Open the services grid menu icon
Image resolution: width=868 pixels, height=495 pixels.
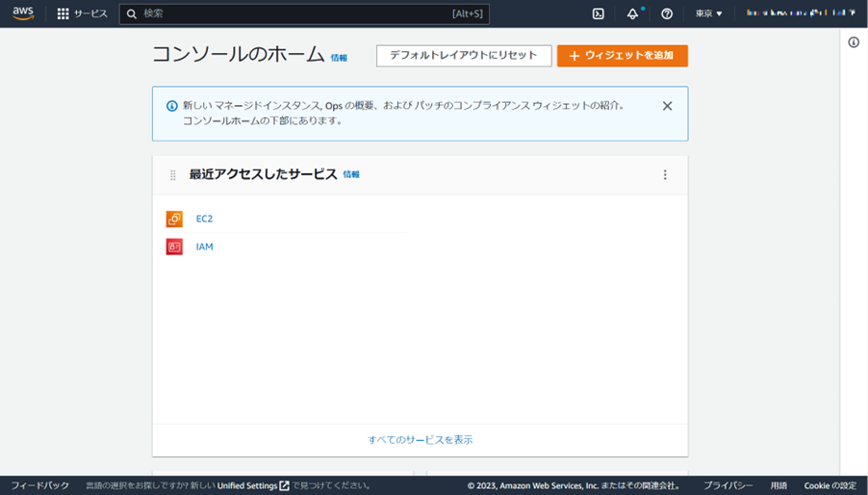64,13
